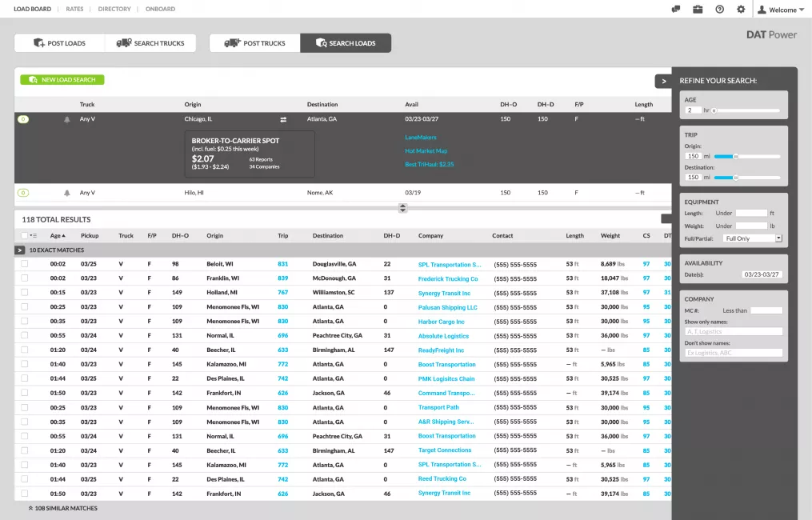Check the ReadyFreight Inc row checkbox
The image size is (812, 520).
[24, 350]
